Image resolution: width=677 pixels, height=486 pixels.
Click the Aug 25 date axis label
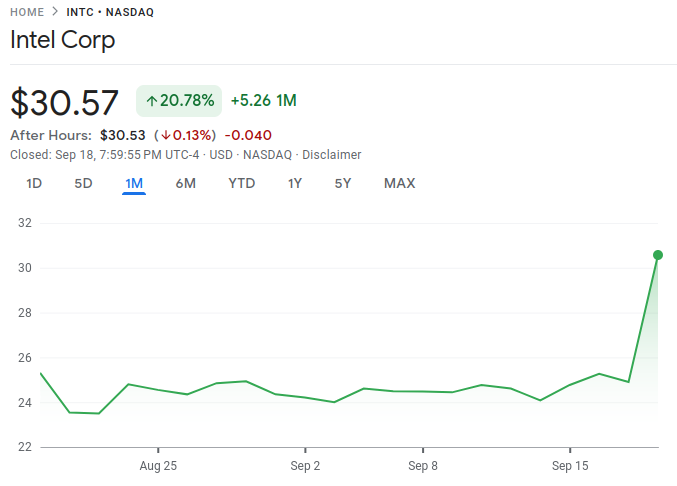[x=158, y=466]
